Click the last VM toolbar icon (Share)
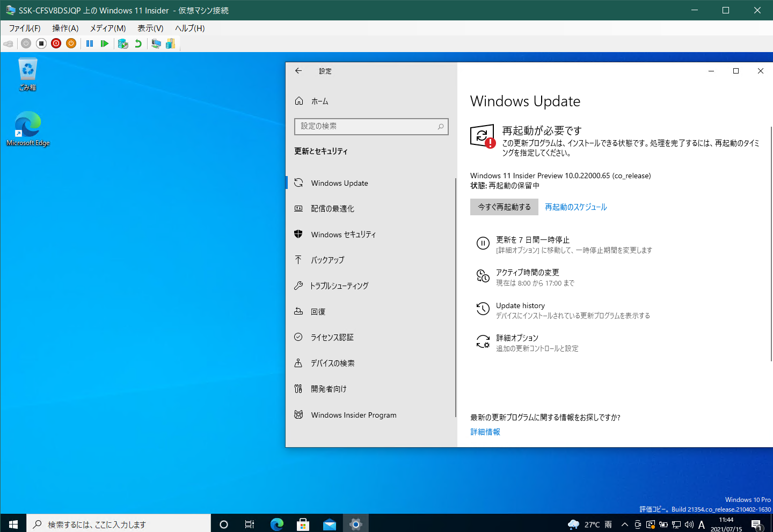This screenshot has height=532, width=773. 170,43
